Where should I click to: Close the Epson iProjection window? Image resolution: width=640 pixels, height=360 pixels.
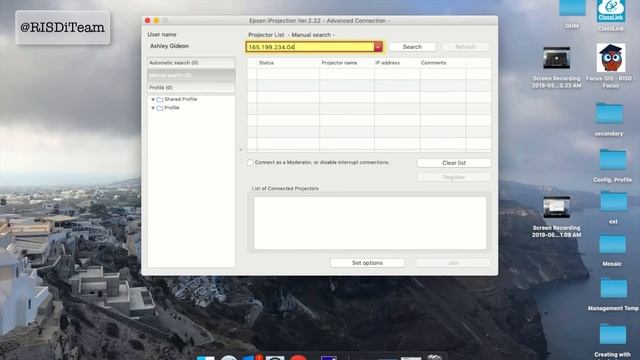pos(148,20)
